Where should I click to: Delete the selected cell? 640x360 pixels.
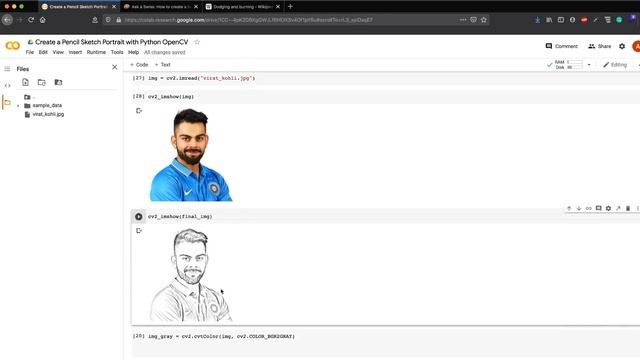pyautogui.click(x=628, y=208)
